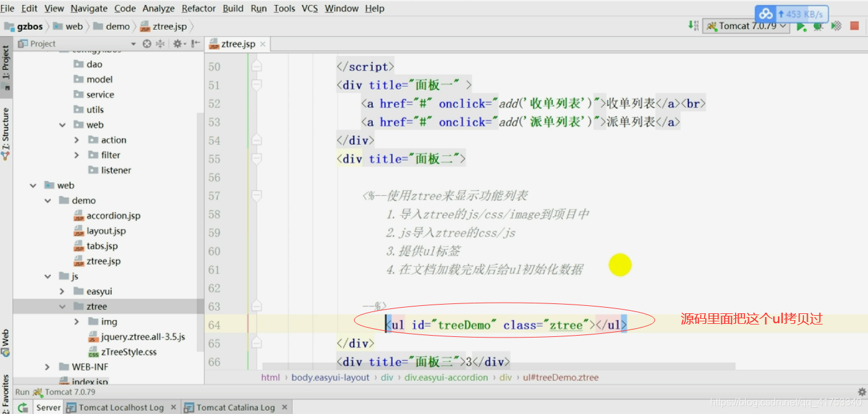868x414 pixels.
Task: Open tabs.jsp in project tree
Action: click(x=96, y=246)
